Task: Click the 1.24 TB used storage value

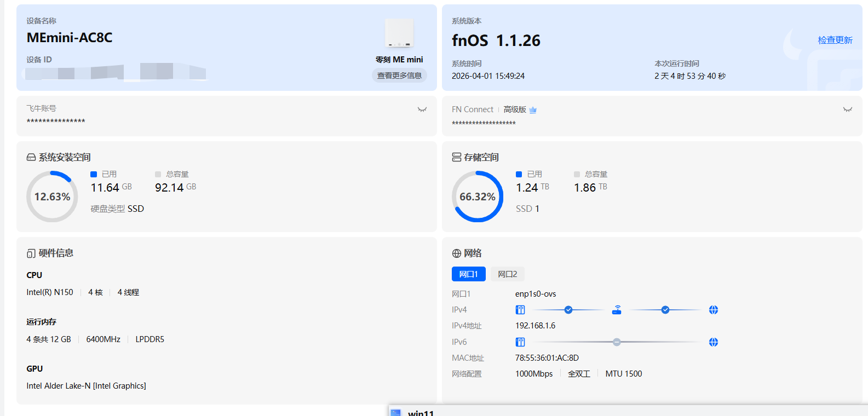Action: (532, 188)
